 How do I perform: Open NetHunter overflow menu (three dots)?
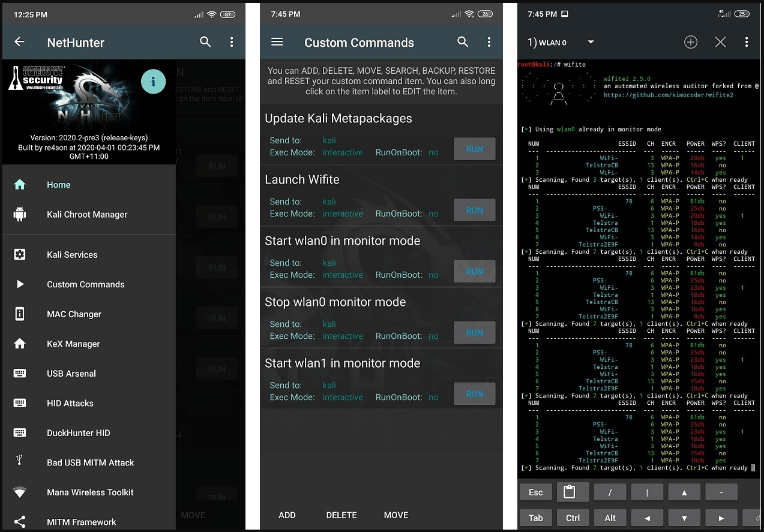232,42
